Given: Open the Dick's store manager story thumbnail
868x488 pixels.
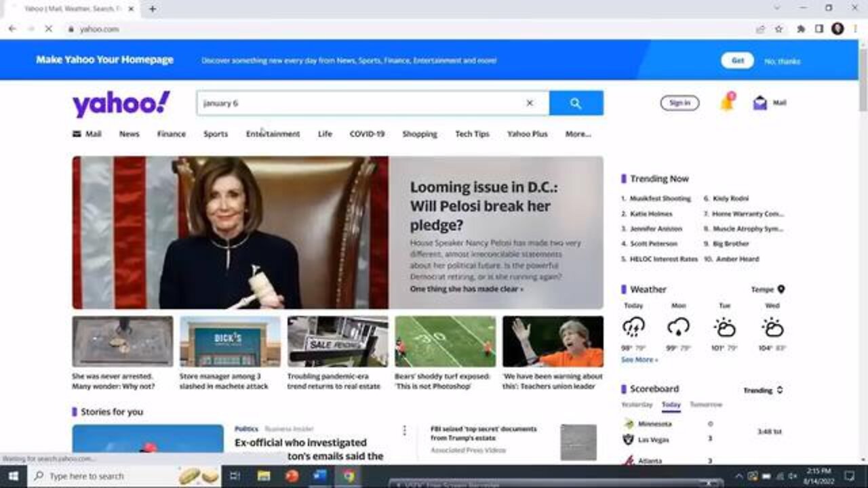Looking at the screenshot, I should pos(230,341).
